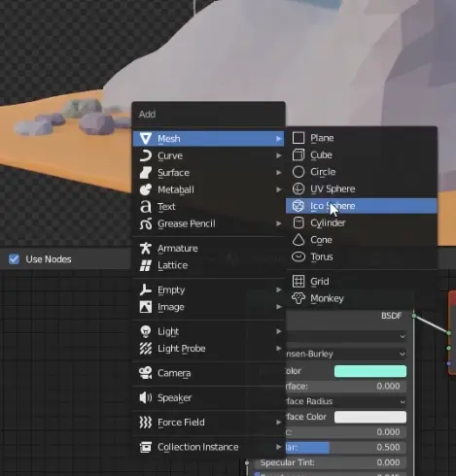Click the Surface icon in Add menu
This screenshot has width=456, height=476.
(x=146, y=173)
